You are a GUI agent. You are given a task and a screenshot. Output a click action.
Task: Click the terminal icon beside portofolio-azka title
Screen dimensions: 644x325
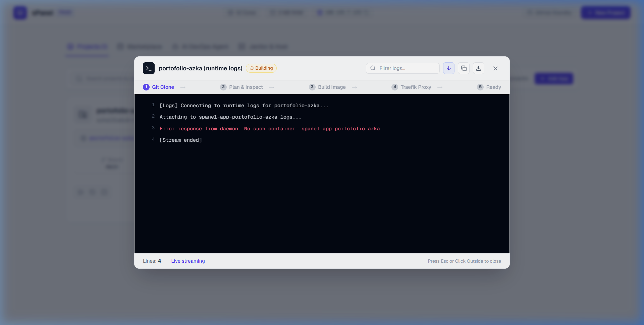pyautogui.click(x=149, y=68)
